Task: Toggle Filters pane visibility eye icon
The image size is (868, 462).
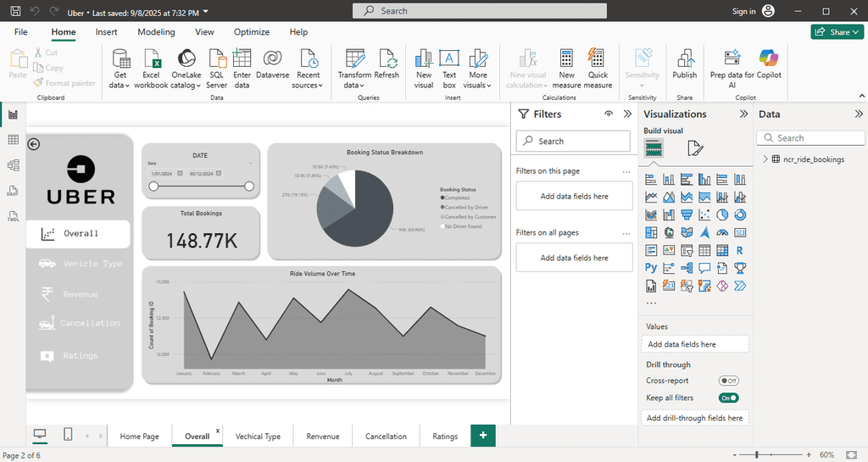Action: 608,114
